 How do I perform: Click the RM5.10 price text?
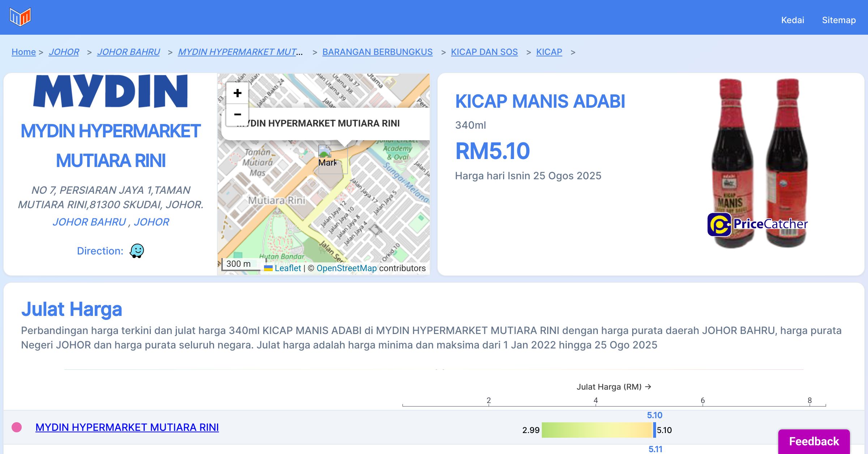pyautogui.click(x=493, y=151)
